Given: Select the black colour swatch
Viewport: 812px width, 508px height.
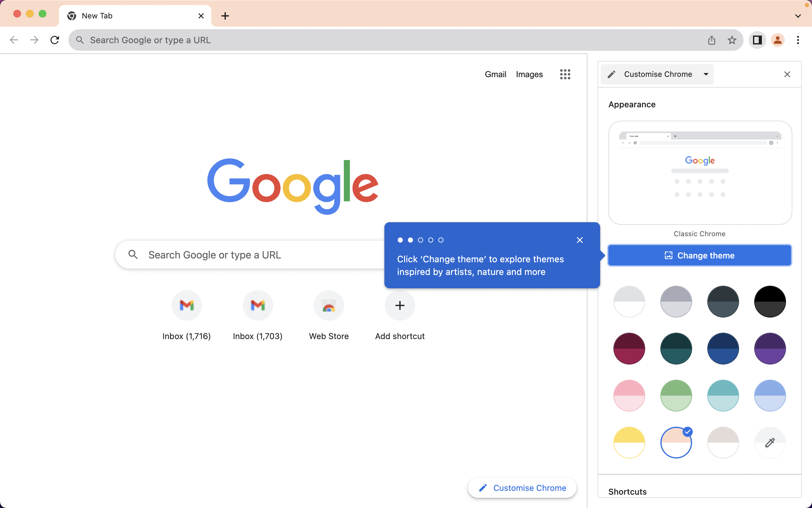Looking at the screenshot, I should [770, 301].
